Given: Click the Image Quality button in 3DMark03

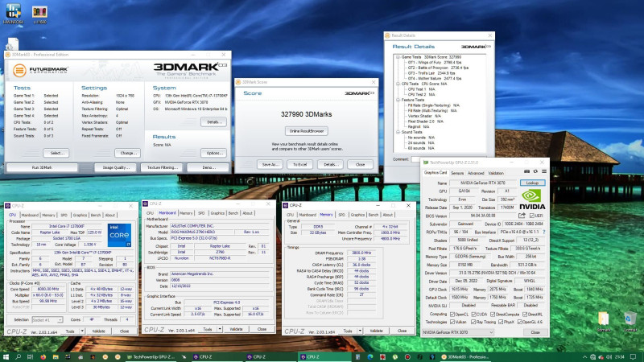Looking at the screenshot, I should coord(116,167).
